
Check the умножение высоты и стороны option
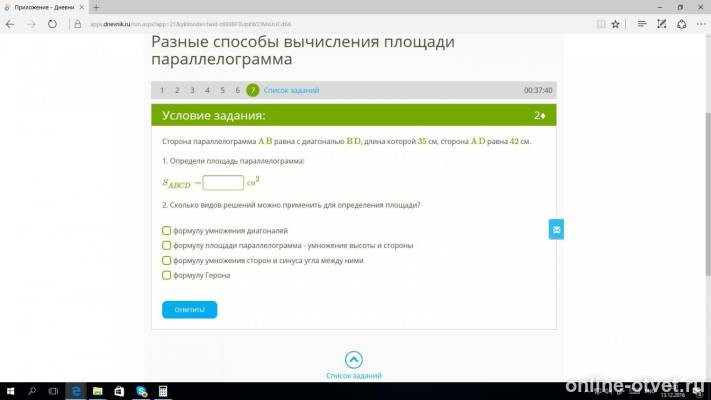pyautogui.click(x=166, y=245)
